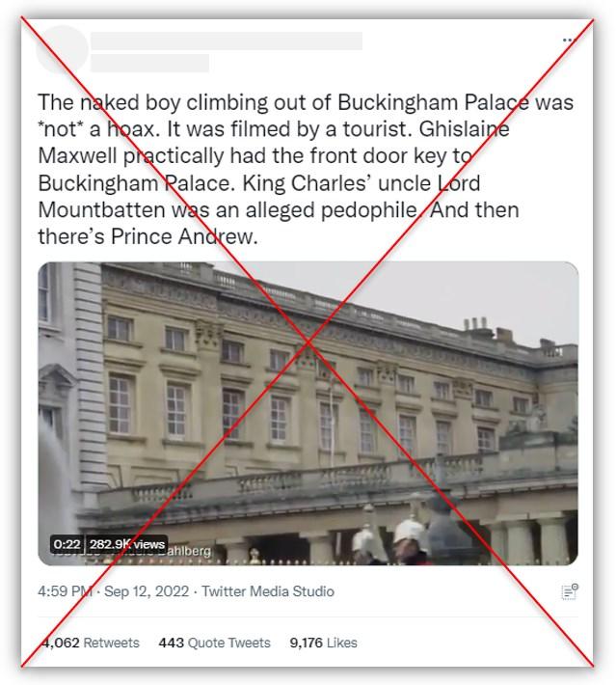Click the tweet info icon beside the timestamp
The height and width of the screenshot is (685, 616).
pyautogui.click(x=570, y=591)
